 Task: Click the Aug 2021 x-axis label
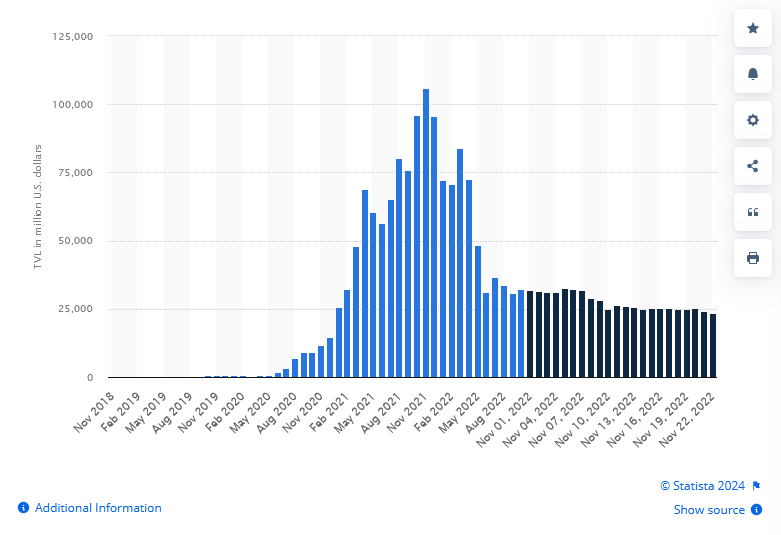coord(381,413)
